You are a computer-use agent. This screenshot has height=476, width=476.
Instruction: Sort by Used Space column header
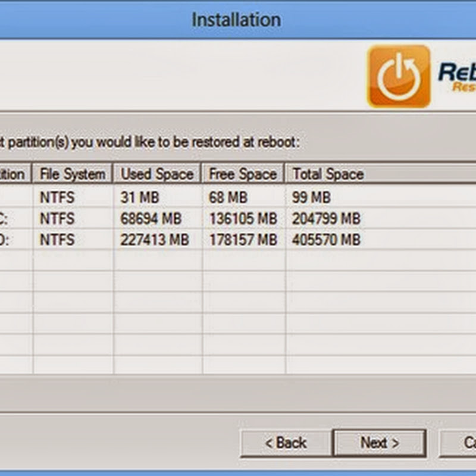[x=157, y=174]
